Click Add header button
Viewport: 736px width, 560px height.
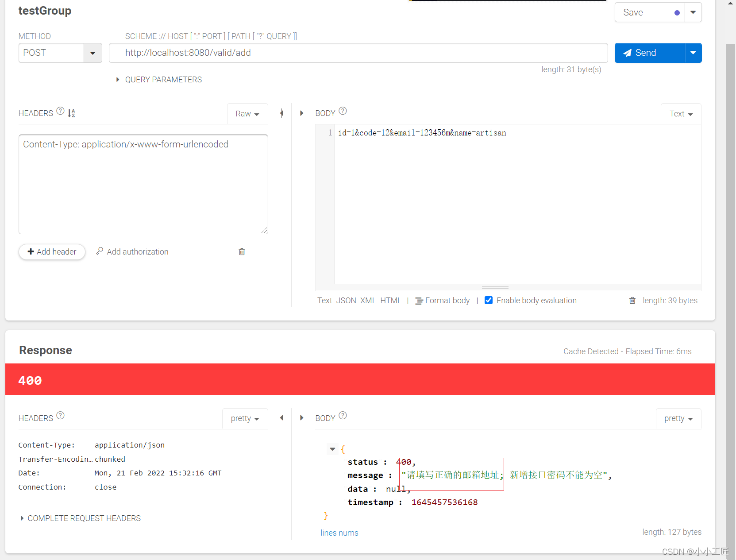click(x=52, y=252)
